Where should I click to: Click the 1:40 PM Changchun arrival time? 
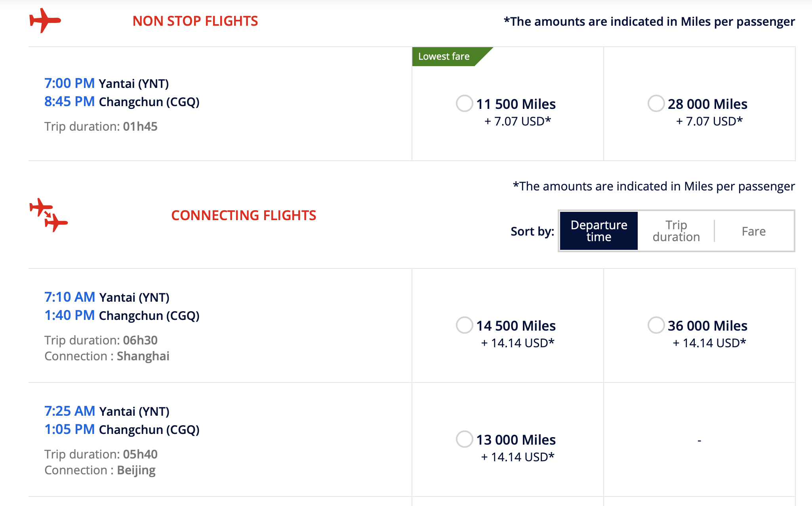click(69, 315)
